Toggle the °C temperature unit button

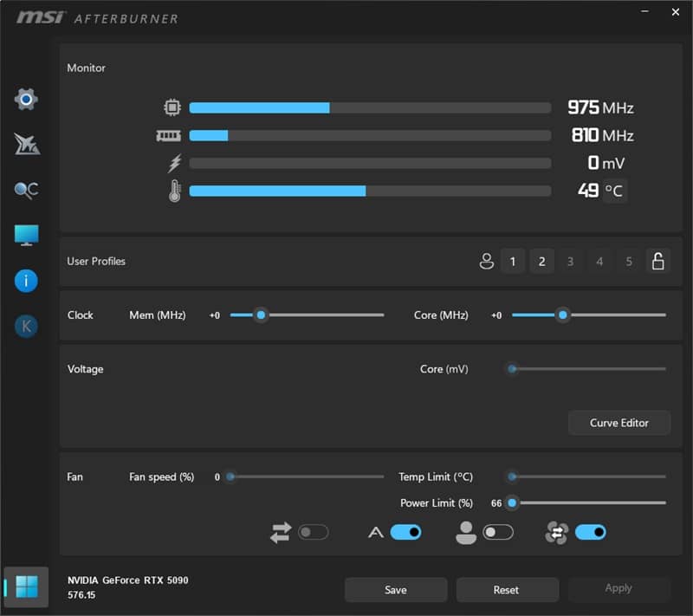pos(614,191)
